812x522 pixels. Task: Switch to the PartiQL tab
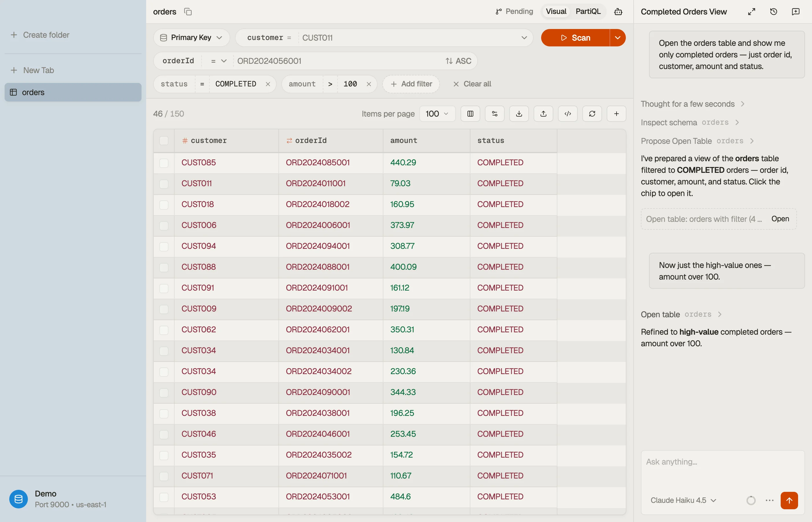pyautogui.click(x=588, y=12)
